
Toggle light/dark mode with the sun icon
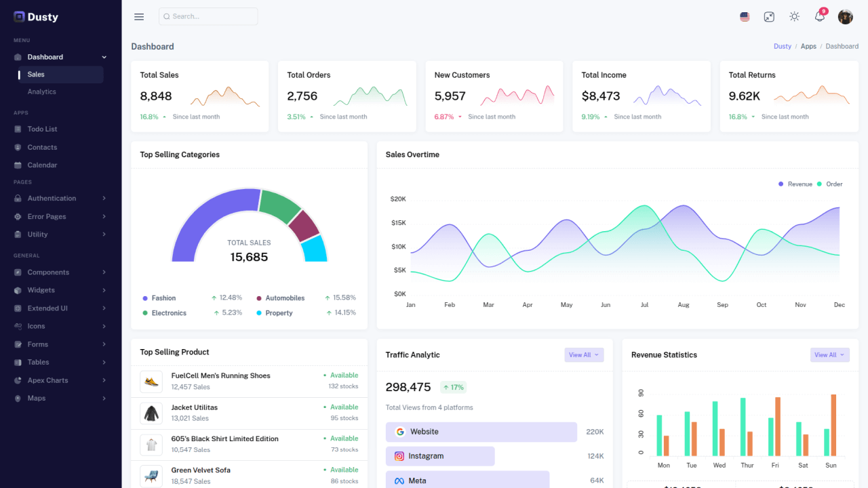794,16
